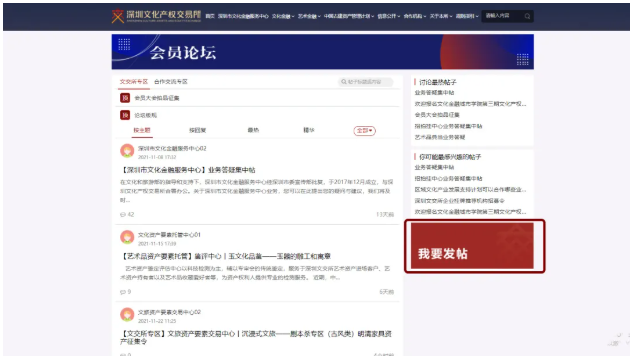Expand the 文化金融 navigation menu
Viewport: 633px width, 360px height.
point(283,16)
